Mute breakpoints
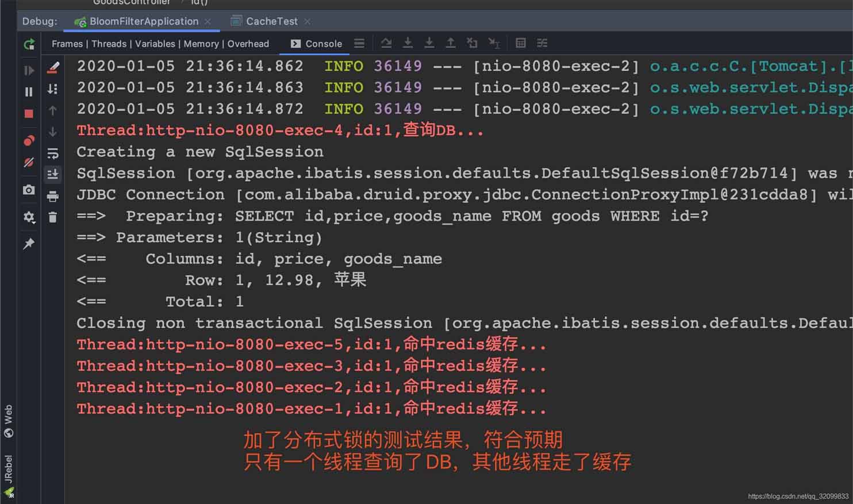This screenshot has height=504, width=853. [29, 161]
